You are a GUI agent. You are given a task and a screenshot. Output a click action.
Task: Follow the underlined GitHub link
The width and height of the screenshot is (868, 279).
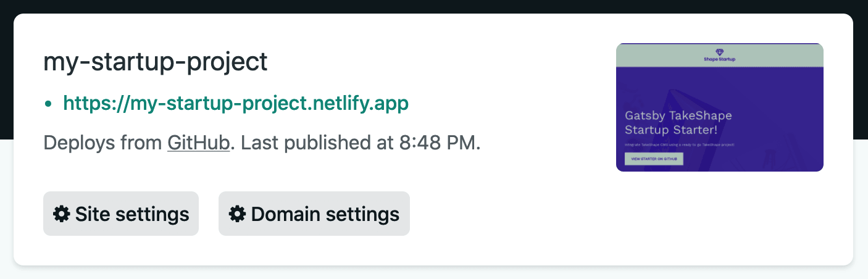pyautogui.click(x=199, y=143)
